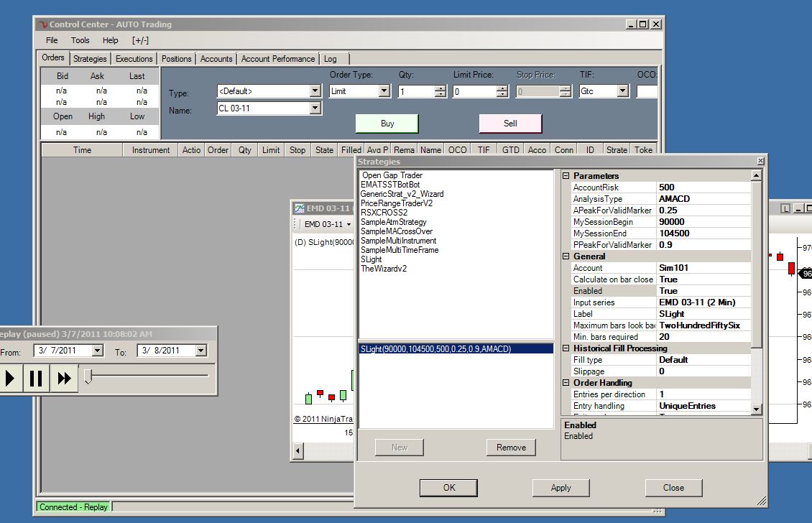Increase the Qty value with the stepper
Viewport: 812px width, 523px height.
pos(440,88)
